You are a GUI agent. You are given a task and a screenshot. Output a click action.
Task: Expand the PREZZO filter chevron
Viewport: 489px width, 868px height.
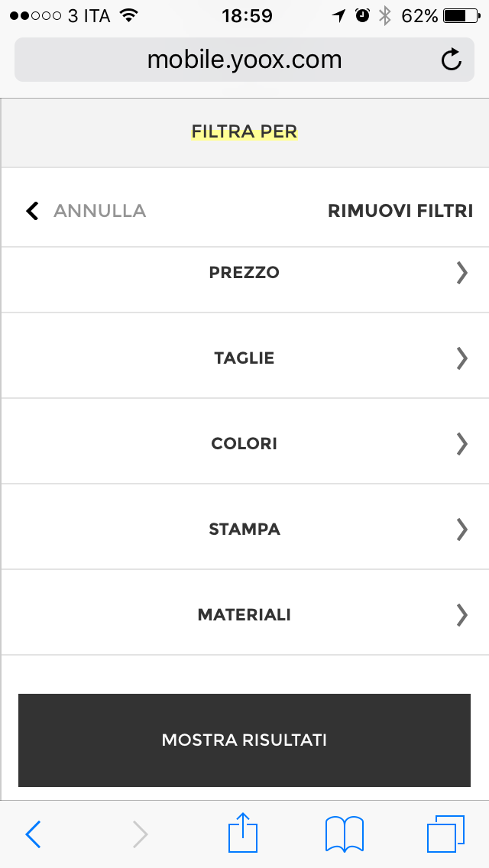pos(461,273)
